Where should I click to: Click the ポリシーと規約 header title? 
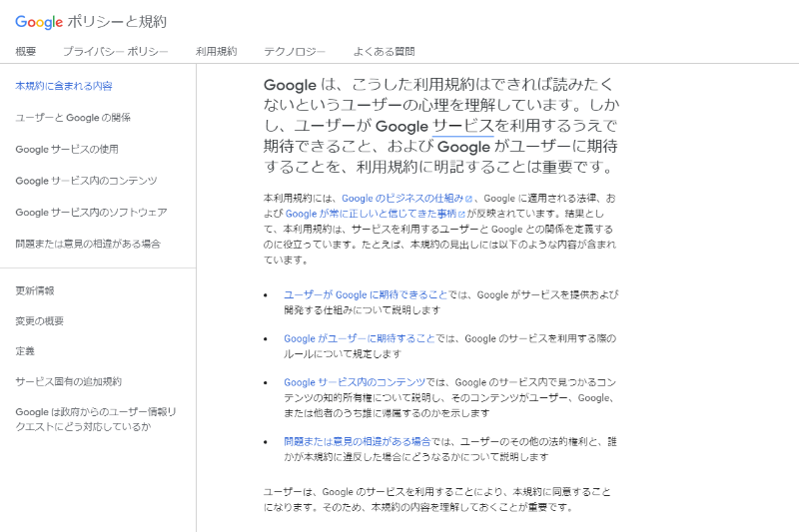click(x=117, y=22)
